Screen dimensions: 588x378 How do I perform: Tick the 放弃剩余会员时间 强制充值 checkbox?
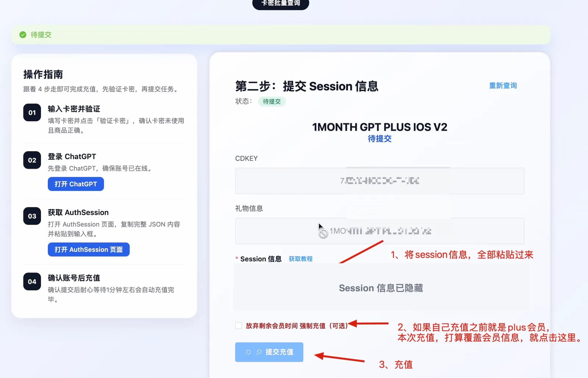[239, 326]
